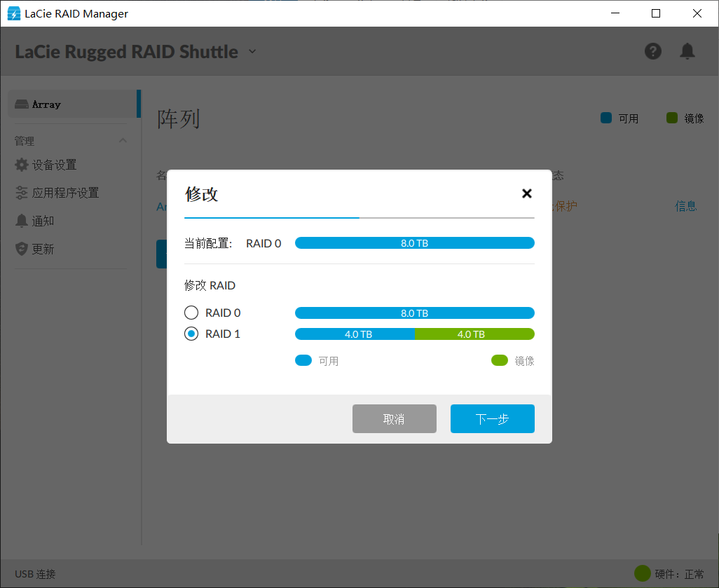Image resolution: width=719 pixels, height=588 pixels.
Task: Click the green hardware status indicator
Action: [x=643, y=573]
